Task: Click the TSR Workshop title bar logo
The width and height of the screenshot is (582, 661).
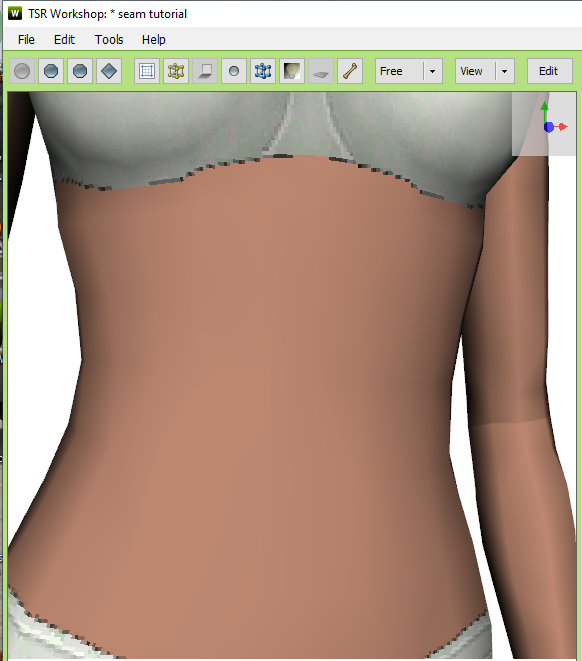Action: [x=15, y=13]
